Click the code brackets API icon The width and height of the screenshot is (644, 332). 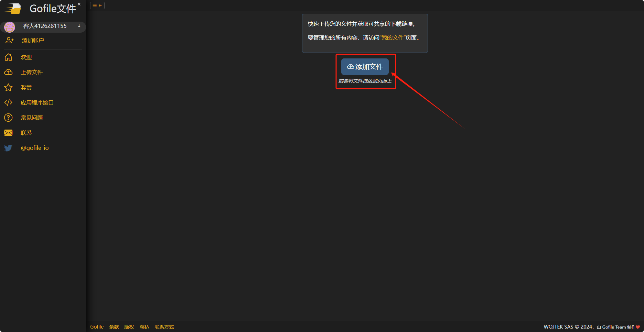point(8,103)
